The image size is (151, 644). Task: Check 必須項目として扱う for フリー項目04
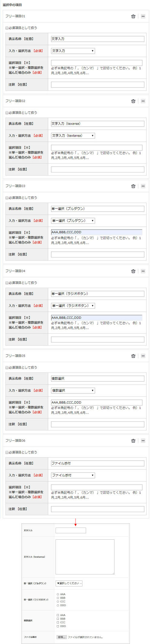point(7,283)
